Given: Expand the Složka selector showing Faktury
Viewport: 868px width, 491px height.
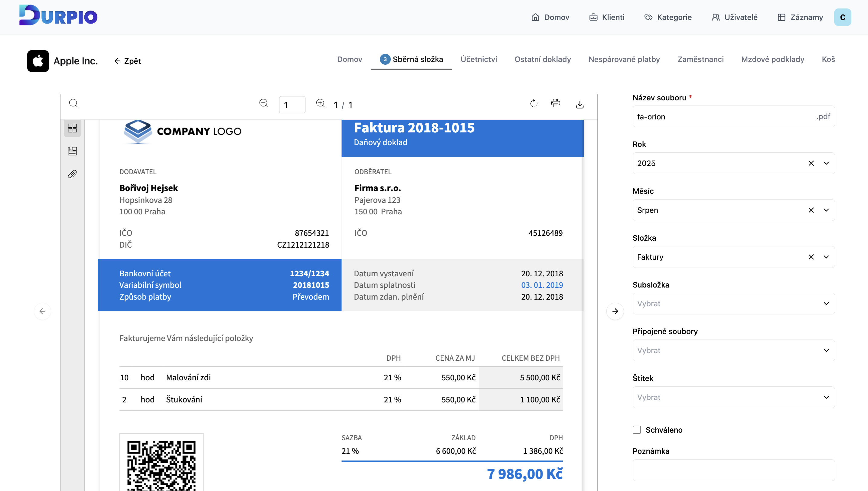Looking at the screenshot, I should (x=826, y=257).
